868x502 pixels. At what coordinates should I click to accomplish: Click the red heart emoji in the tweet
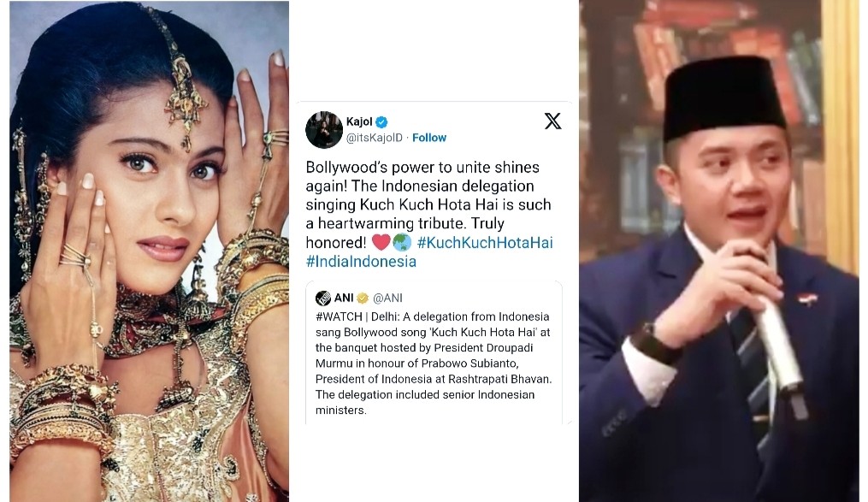[381, 242]
